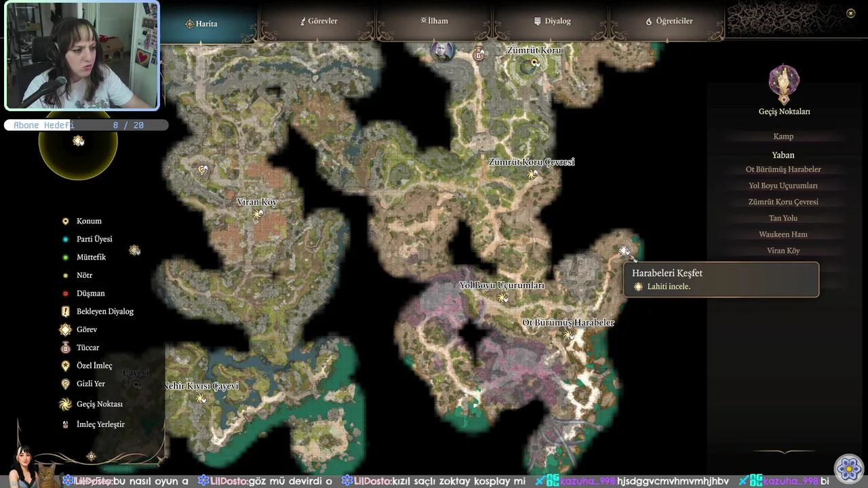The height and width of the screenshot is (488, 868).
Task: Open the Harita tab
Action: [201, 24]
